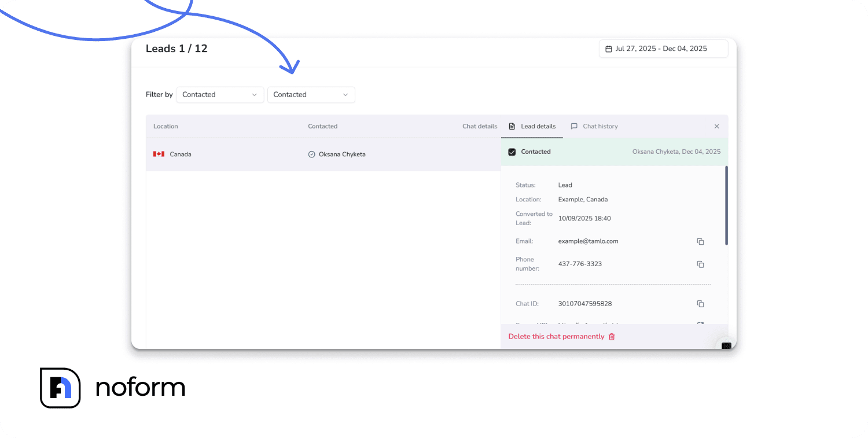Uncheck the Contacted checkbox in lead details
Image resolution: width=868 pixels, height=438 pixels.
tap(512, 152)
